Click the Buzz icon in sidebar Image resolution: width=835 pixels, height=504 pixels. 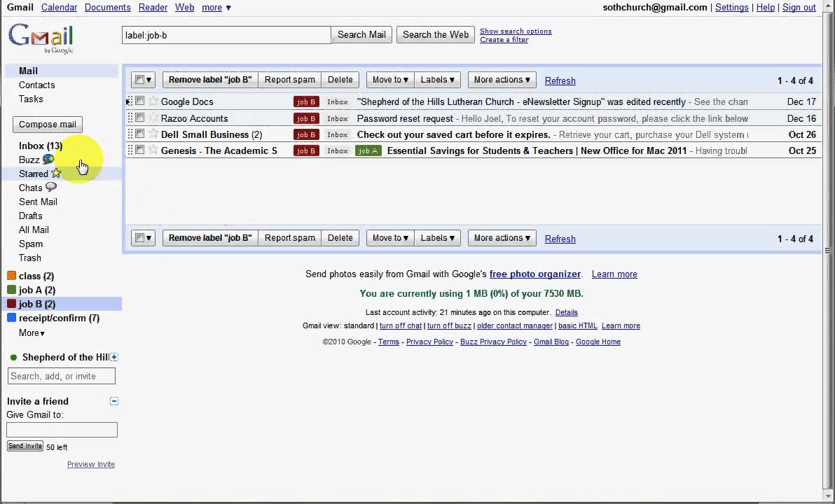[x=48, y=159]
